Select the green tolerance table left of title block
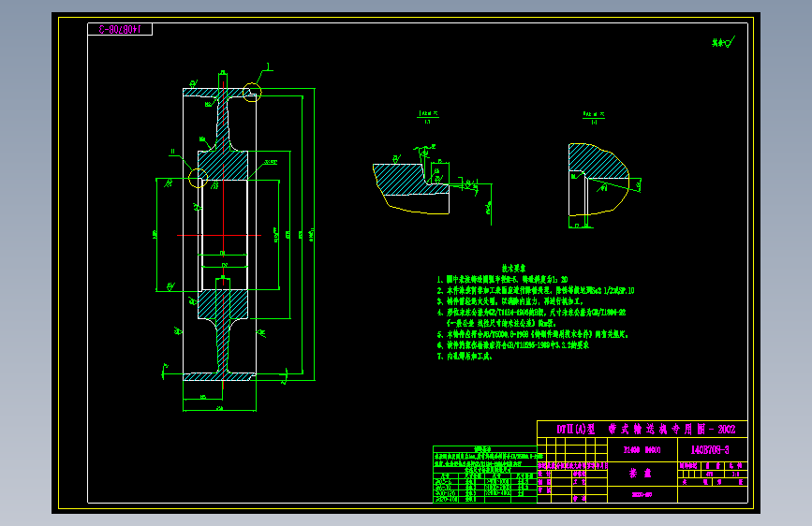Image resolution: width=812 pixels, height=526 pixels. coord(485,475)
